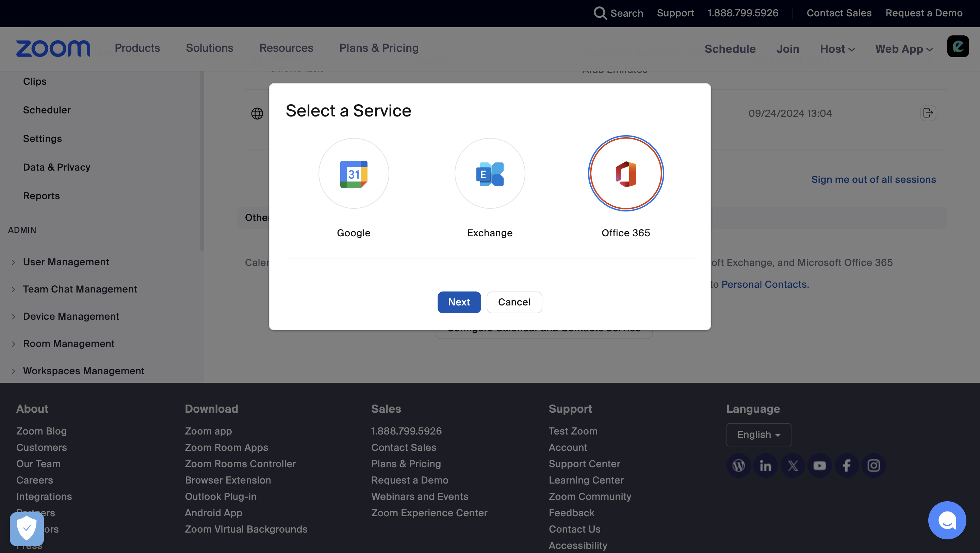Open the LinkedIn social icon

click(765, 465)
